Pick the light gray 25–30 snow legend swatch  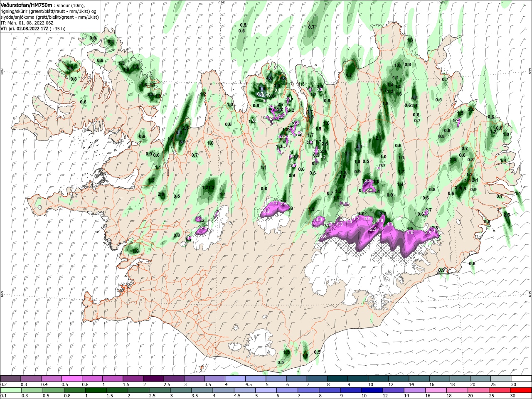(x=501, y=379)
